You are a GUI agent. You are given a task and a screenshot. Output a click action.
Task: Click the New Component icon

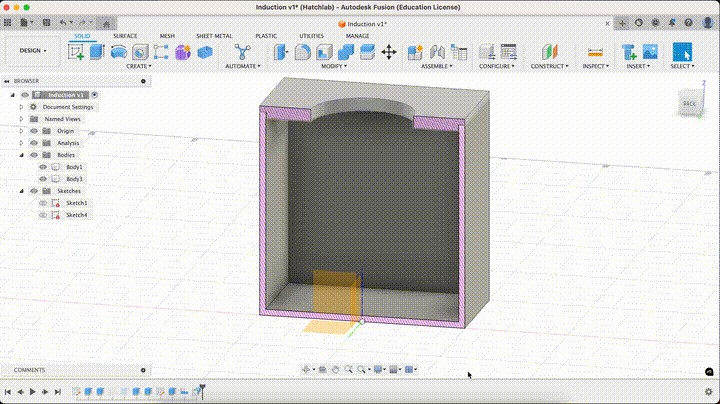415,52
